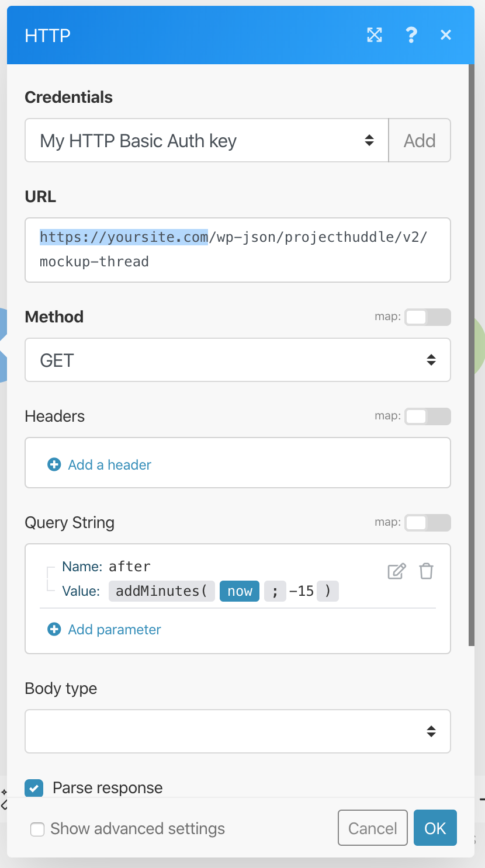Image resolution: width=485 pixels, height=868 pixels.
Task: Close the HTTP module dialog
Action: (446, 35)
